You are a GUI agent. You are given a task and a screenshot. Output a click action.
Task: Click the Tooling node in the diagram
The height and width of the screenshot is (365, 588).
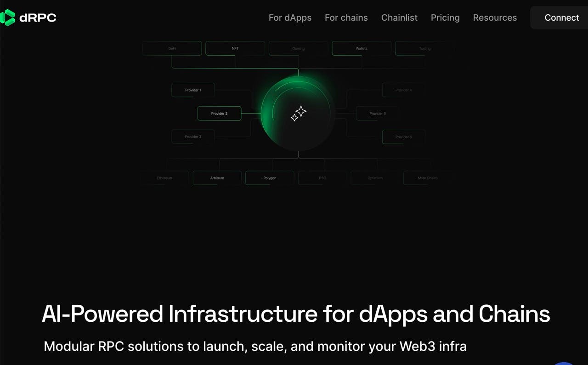coord(424,48)
